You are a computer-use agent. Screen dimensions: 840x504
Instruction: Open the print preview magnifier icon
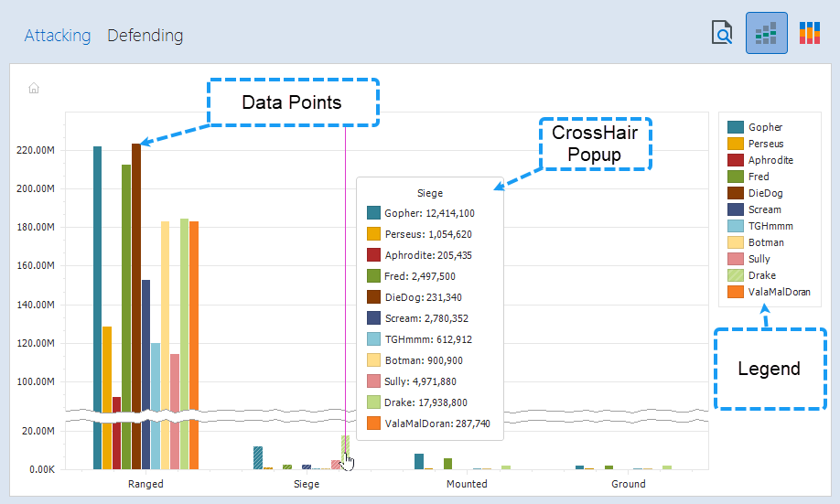(723, 34)
